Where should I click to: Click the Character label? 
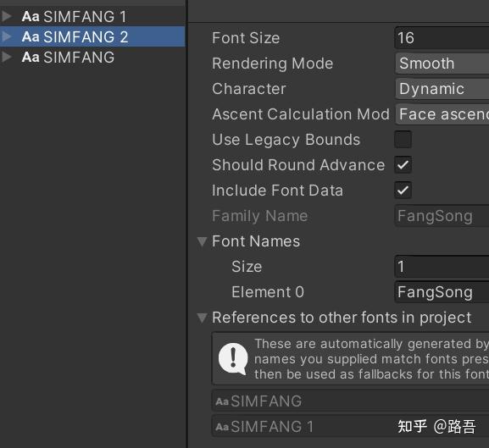pyautogui.click(x=249, y=89)
